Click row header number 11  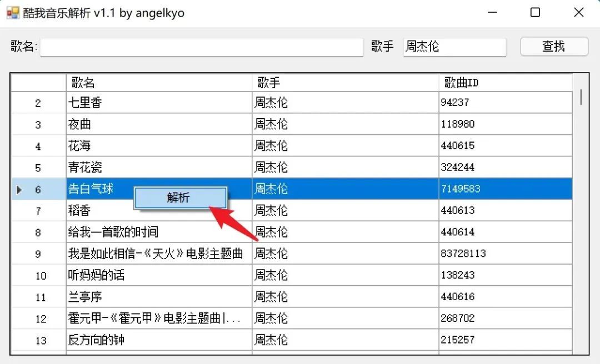click(x=38, y=297)
